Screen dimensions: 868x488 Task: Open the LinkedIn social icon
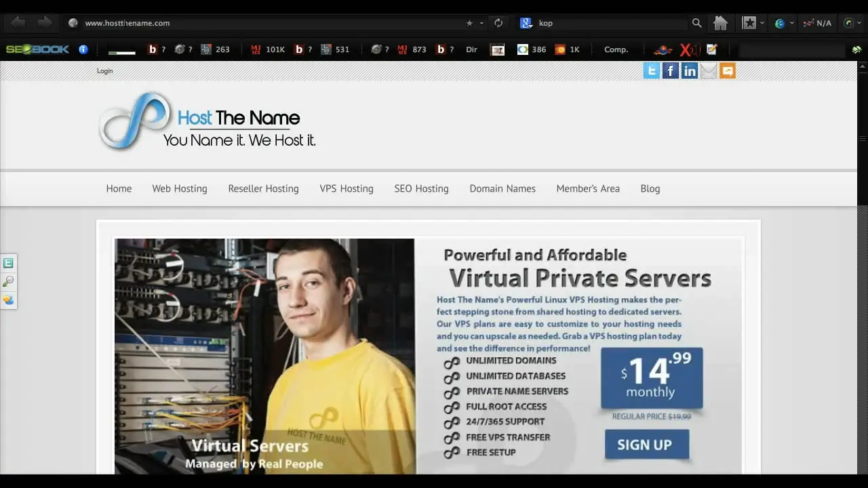click(x=690, y=70)
